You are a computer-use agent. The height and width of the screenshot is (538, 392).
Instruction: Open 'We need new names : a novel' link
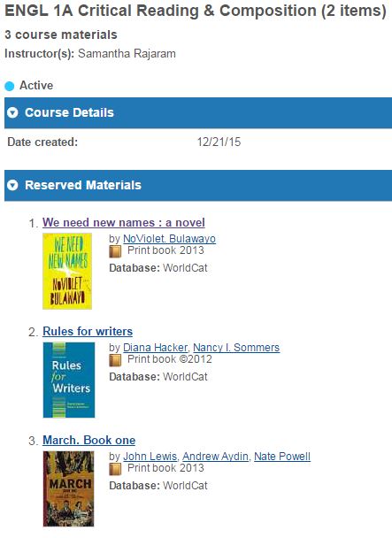coord(124,222)
